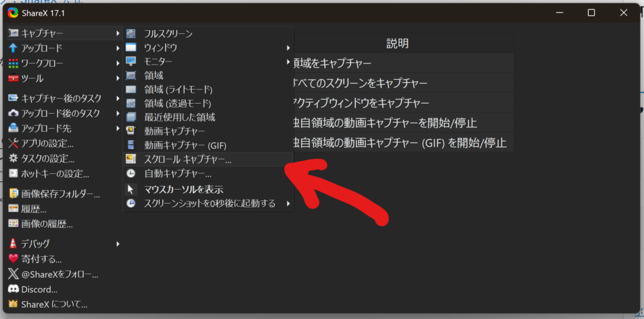This screenshot has height=319, width=644.
Task: Toggle マウスカーソルを表示 option
Action: point(208,190)
